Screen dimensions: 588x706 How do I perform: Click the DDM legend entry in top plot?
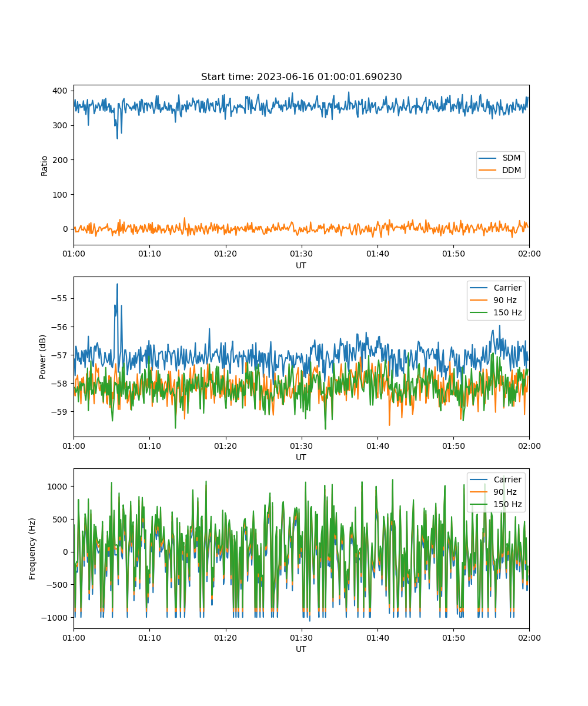click(500, 171)
